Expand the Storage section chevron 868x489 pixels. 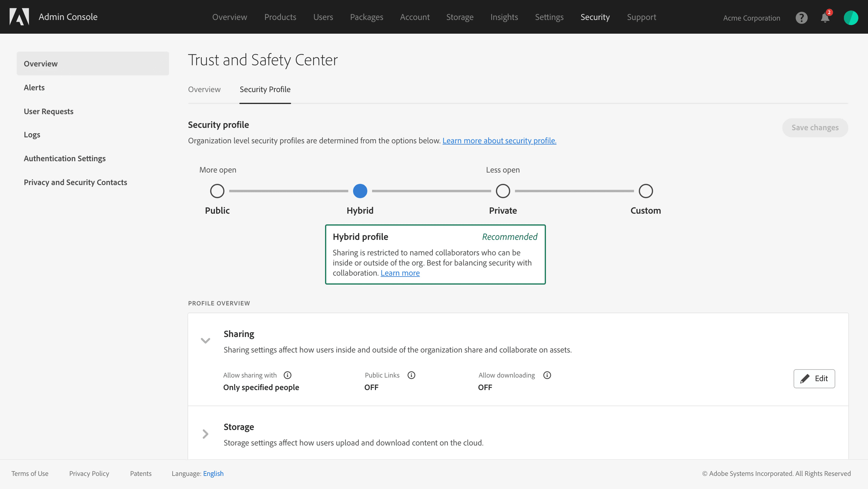205,434
